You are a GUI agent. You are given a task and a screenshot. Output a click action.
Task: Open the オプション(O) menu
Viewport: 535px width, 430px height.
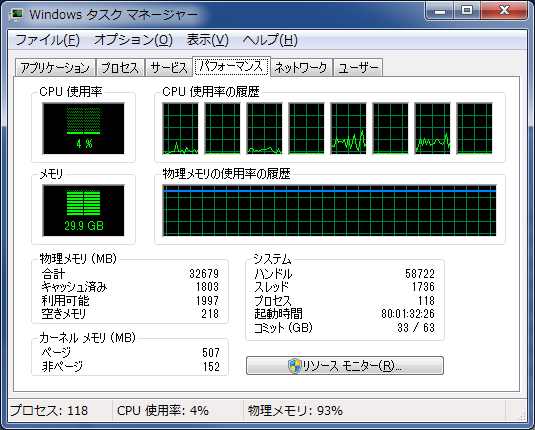tap(133, 40)
